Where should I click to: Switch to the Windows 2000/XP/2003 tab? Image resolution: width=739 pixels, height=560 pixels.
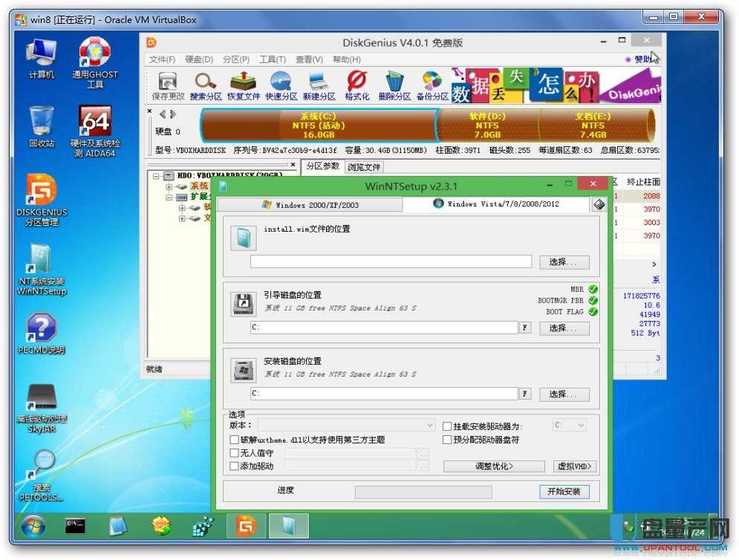point(310,204)
